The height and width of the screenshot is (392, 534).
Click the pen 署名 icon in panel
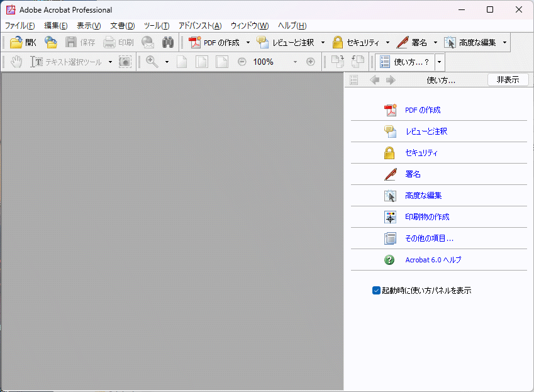click(390, 174)
